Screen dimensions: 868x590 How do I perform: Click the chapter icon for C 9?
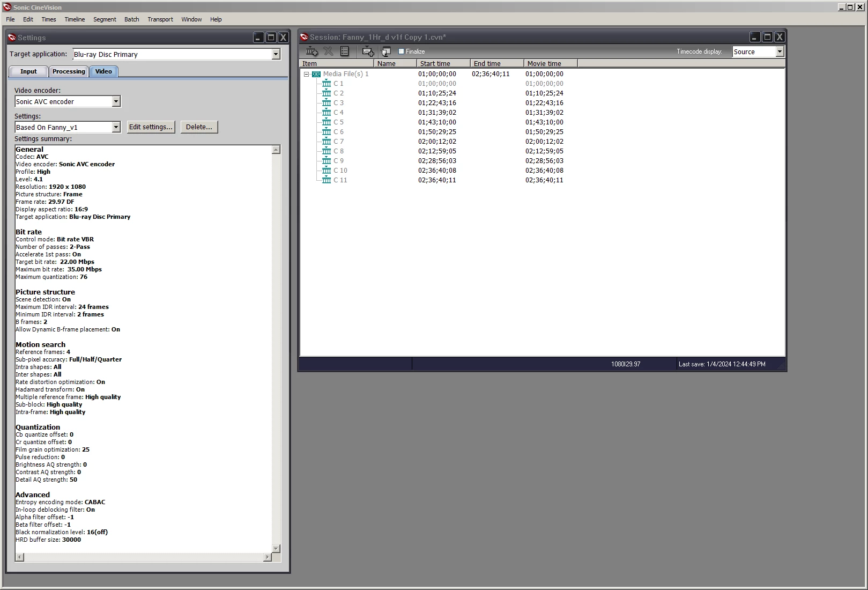(x=327, y=160)
